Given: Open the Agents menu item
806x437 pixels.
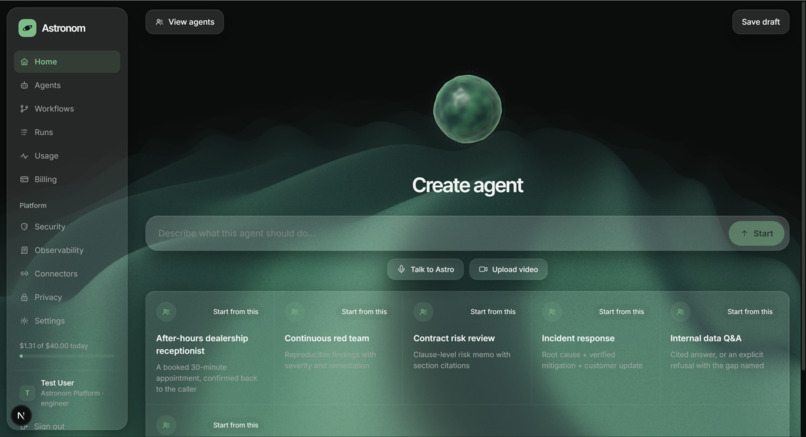Looking at the screenshot, I should (67, 85).
